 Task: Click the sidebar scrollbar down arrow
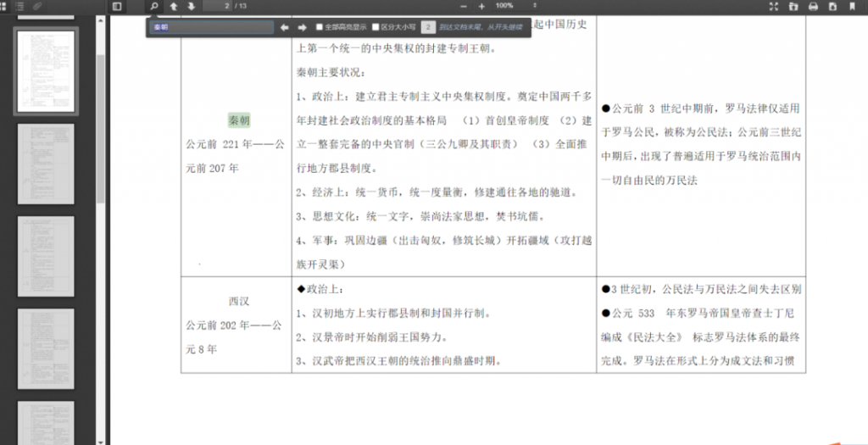pyautogui.click(x=100, y=441)
